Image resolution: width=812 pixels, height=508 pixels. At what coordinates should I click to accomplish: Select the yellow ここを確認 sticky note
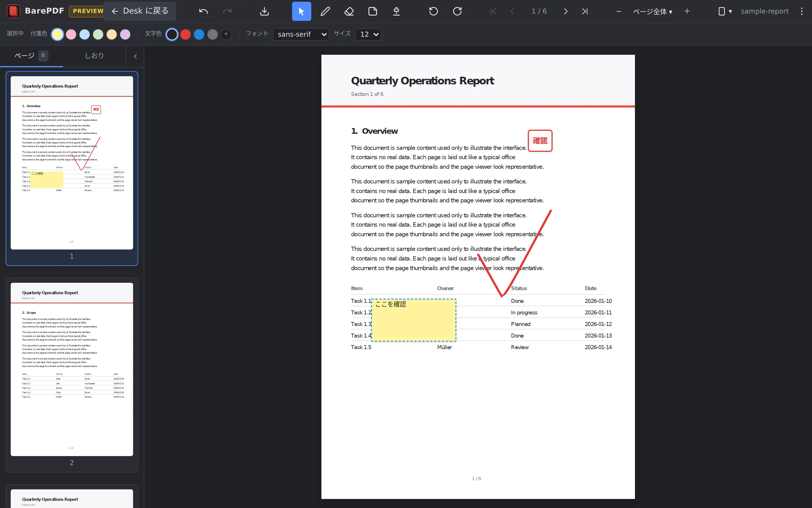tap(414, 320)
